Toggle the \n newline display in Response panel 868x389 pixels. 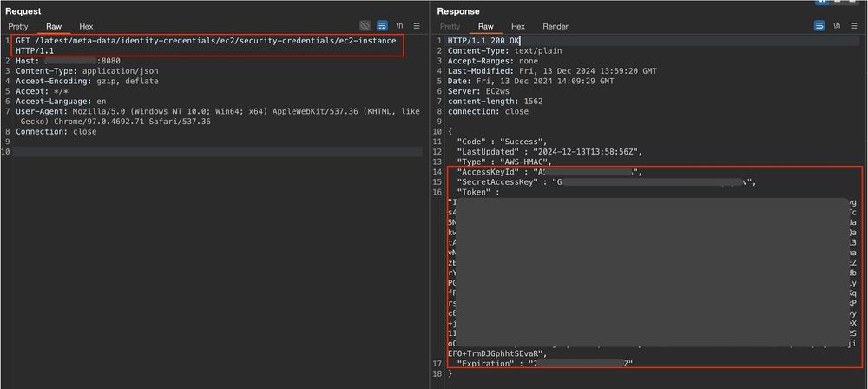(837, 25)
